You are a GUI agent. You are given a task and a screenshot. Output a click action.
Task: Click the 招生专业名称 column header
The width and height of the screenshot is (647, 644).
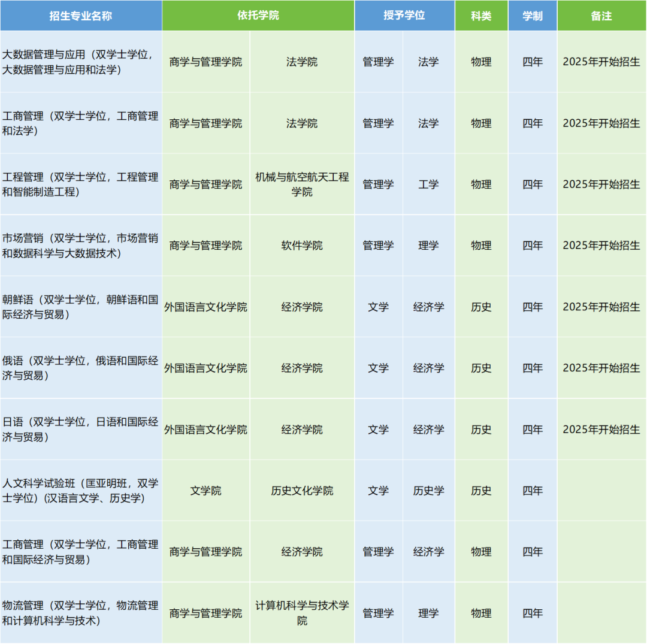click(81, 16)
